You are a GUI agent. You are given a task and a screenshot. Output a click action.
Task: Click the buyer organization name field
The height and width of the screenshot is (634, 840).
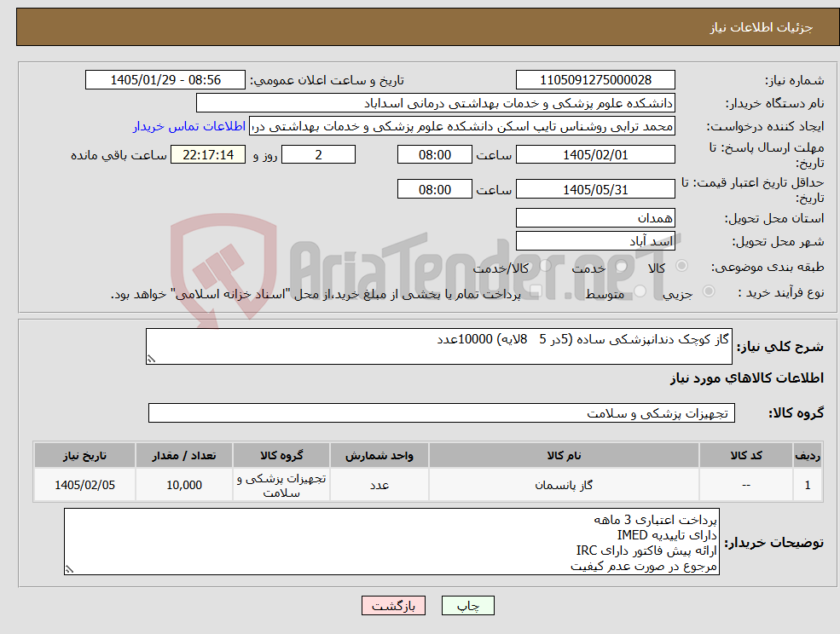pyautogui.click(x=436, y=103)
